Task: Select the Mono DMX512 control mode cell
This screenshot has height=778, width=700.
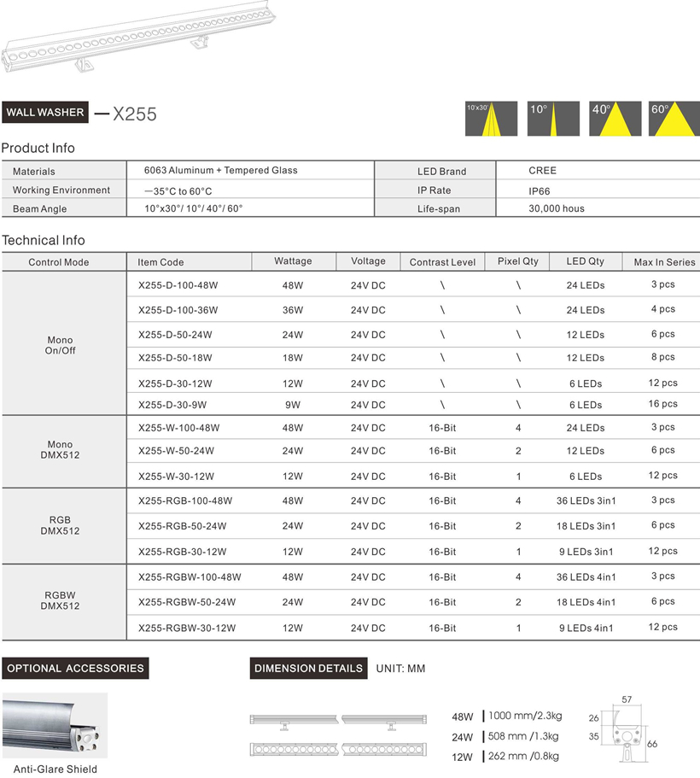Action: pos(60,450)
